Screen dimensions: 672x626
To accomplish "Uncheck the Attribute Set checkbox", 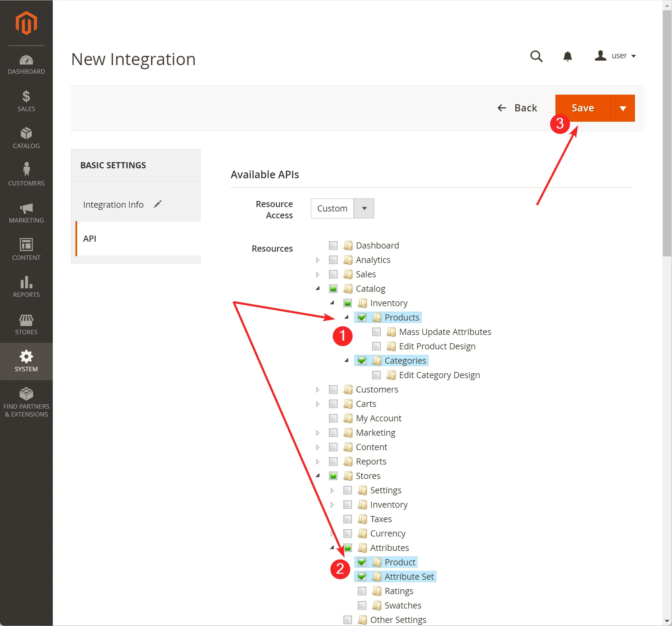I will pos(362,577).
